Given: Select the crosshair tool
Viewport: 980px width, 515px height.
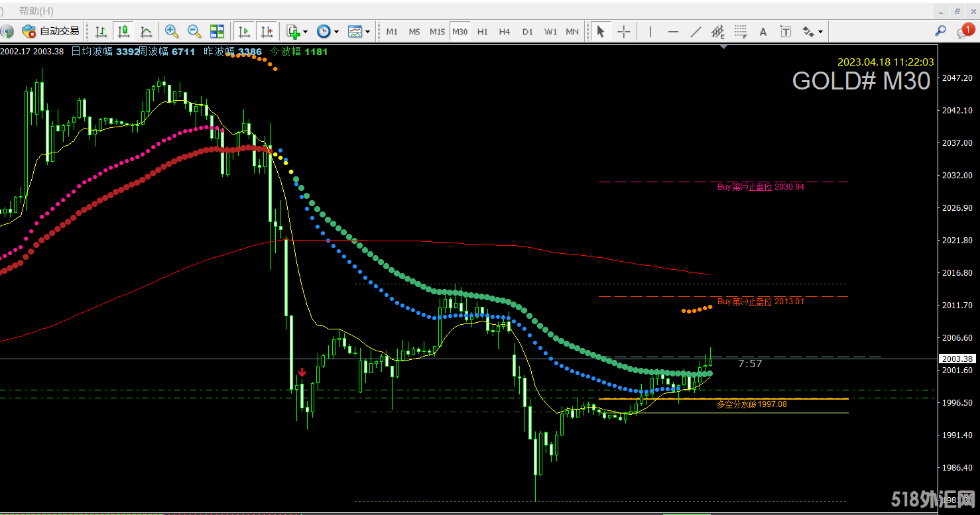Looking at the screenshot, I should [x=624, y=31].
